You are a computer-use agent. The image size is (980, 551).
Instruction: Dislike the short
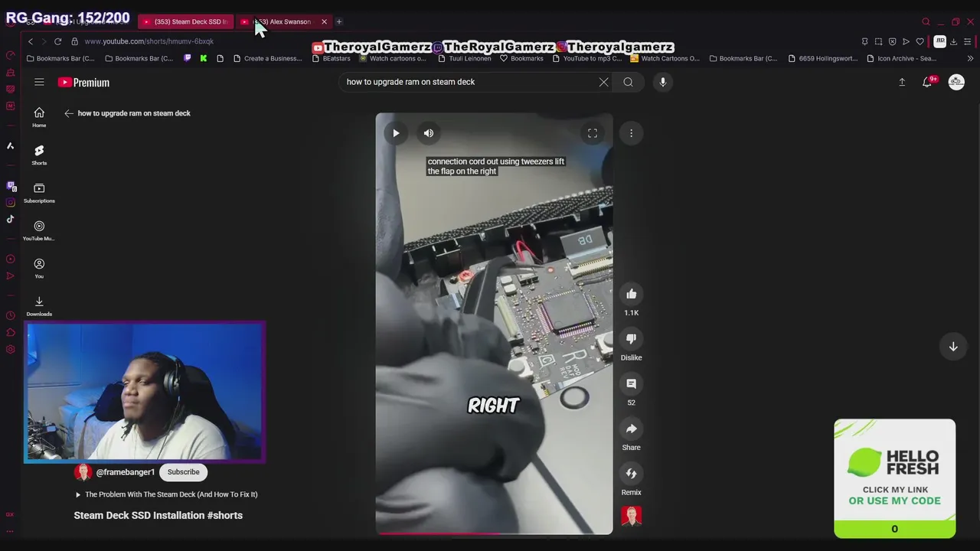pos(631,339)
